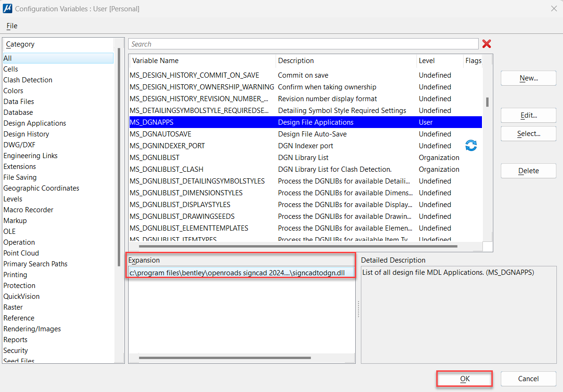Screen dimensions: 563x392
Task: Sort by the Description column header
Action: coord(346,61)
